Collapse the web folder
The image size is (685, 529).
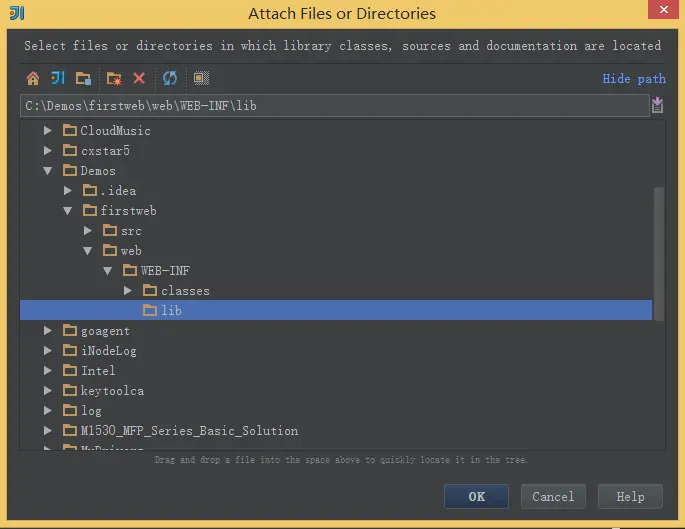[x=88, y=251]
